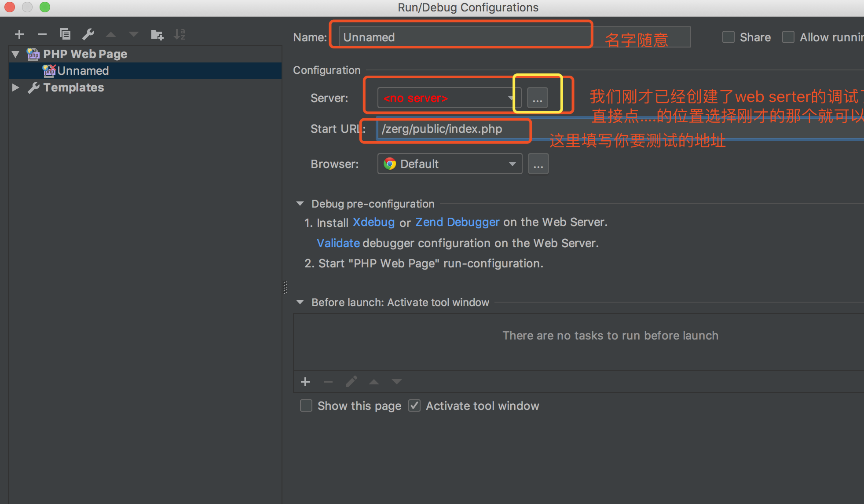Close the Run/Debug Configurations window
The width and height of the screenshot is (864, 504).
coord(10,7)
